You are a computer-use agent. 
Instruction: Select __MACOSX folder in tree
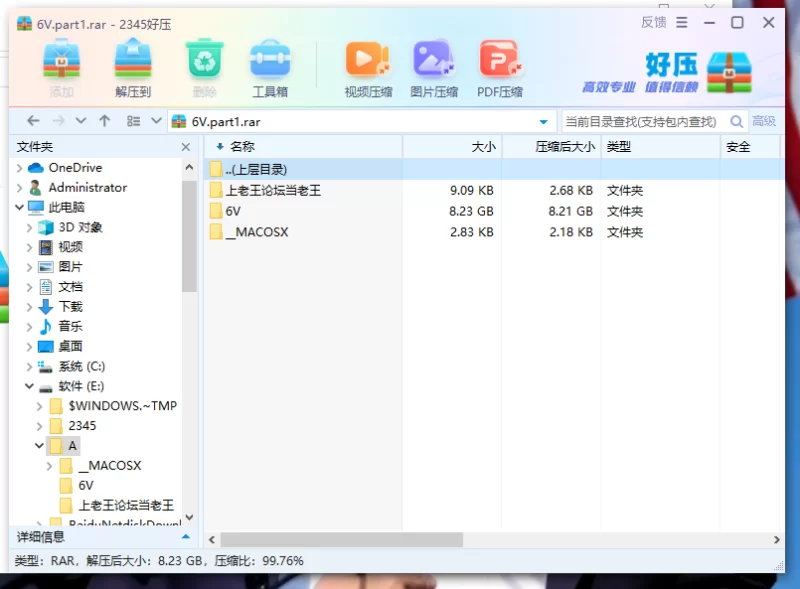pyautogui.click(x=110, y=465)
